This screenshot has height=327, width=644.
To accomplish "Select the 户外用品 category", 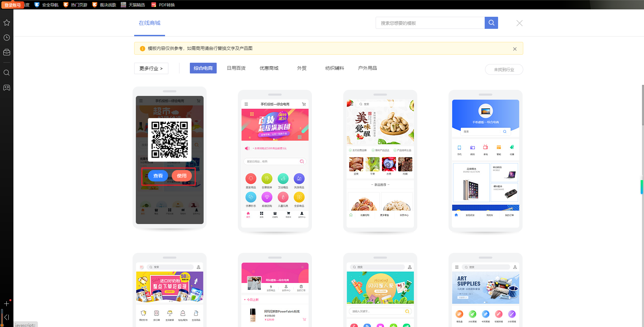I will tap(368, 68).
